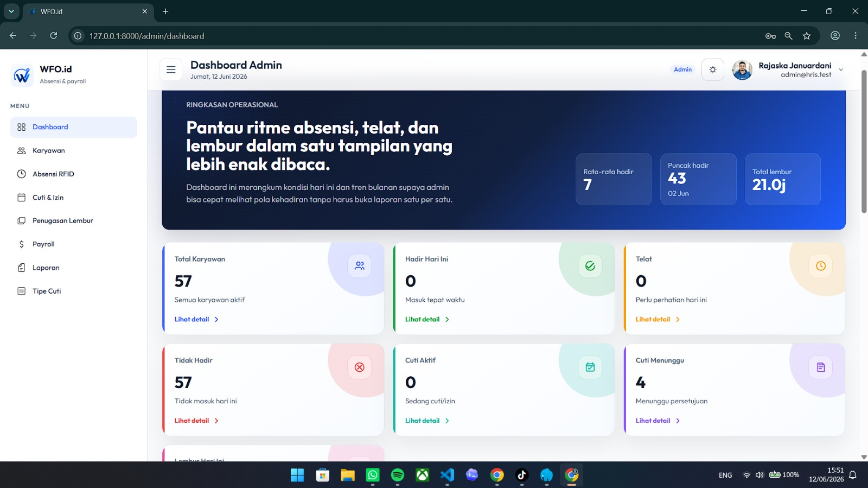Open the Chrome profile icon

click(835, 36)
